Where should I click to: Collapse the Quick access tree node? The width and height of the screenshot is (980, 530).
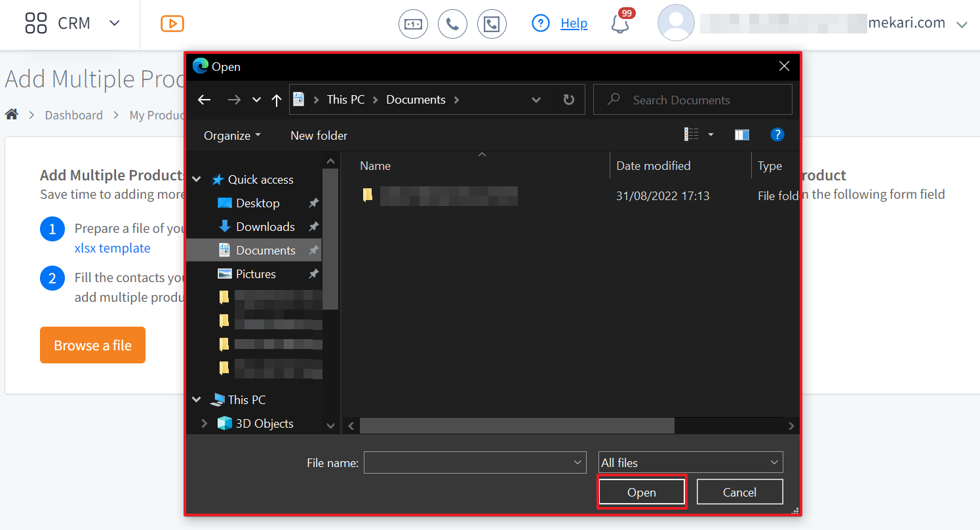tap(197, 179)
